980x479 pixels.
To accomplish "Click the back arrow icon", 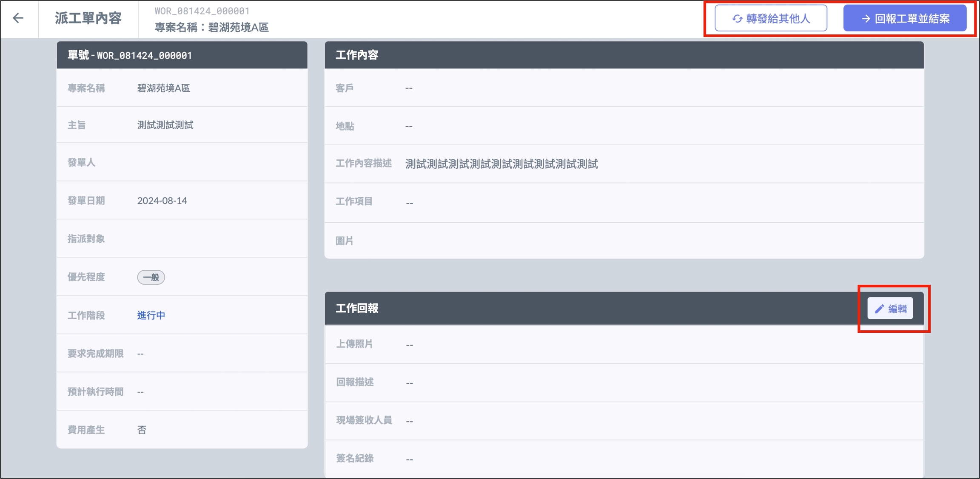I will point(18,18).
